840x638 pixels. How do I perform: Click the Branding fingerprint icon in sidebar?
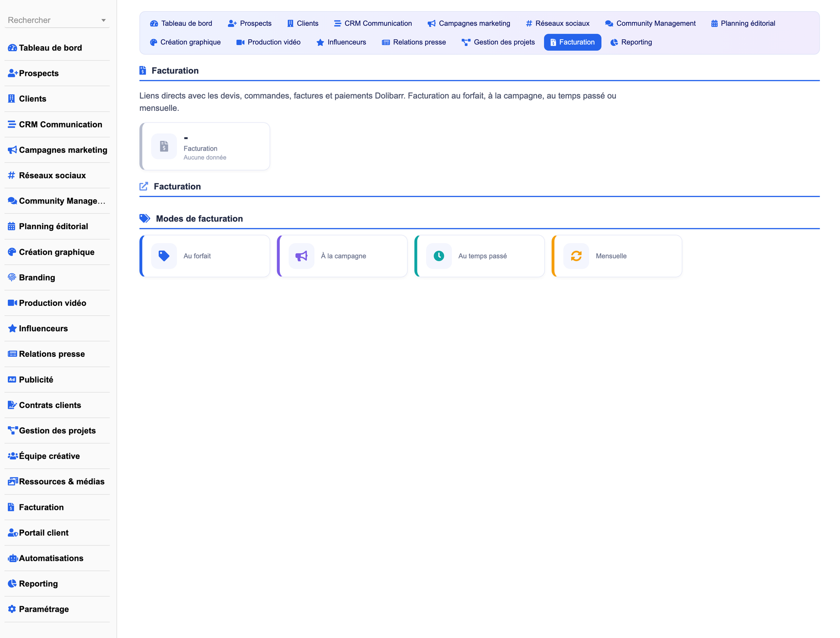pyautogui.click(x=12, y=277)
